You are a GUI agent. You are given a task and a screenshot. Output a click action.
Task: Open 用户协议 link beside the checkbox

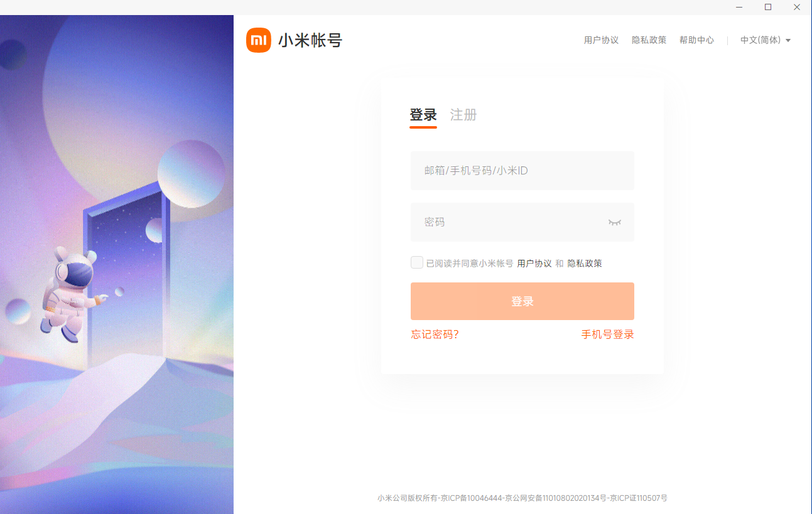point(534,264)
